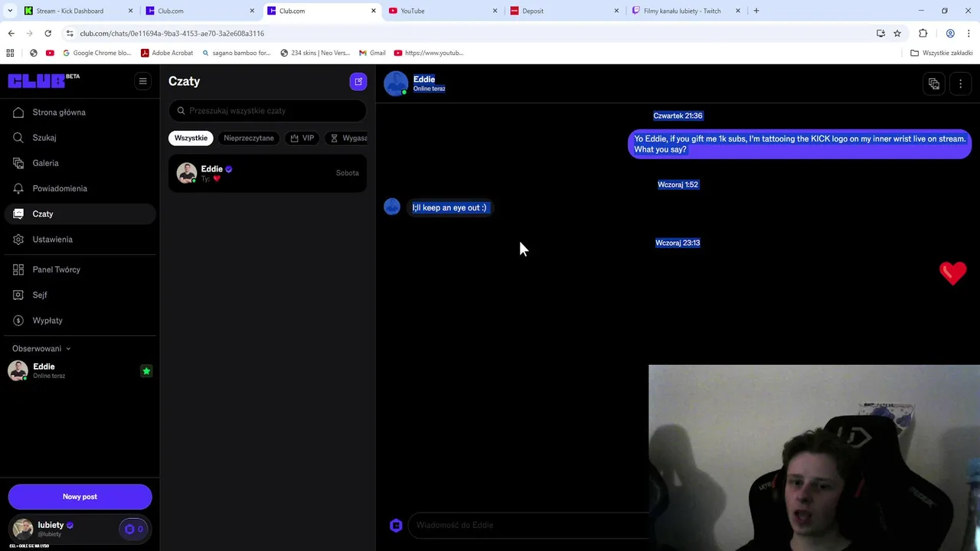The width and height of the screenshot is (980, 551).
Task: Focus the Przeszukaj wszystkie czaty search field
Action: point(268,111)
